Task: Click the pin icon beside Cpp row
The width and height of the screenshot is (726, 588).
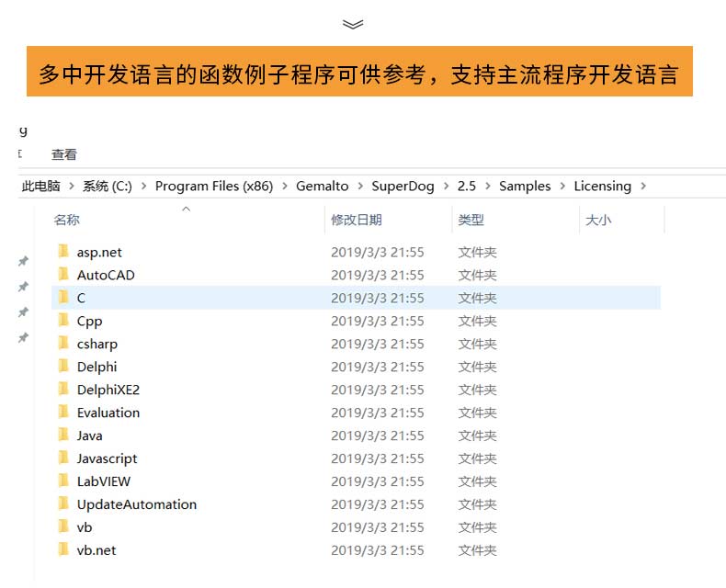Action: point(23,312)
